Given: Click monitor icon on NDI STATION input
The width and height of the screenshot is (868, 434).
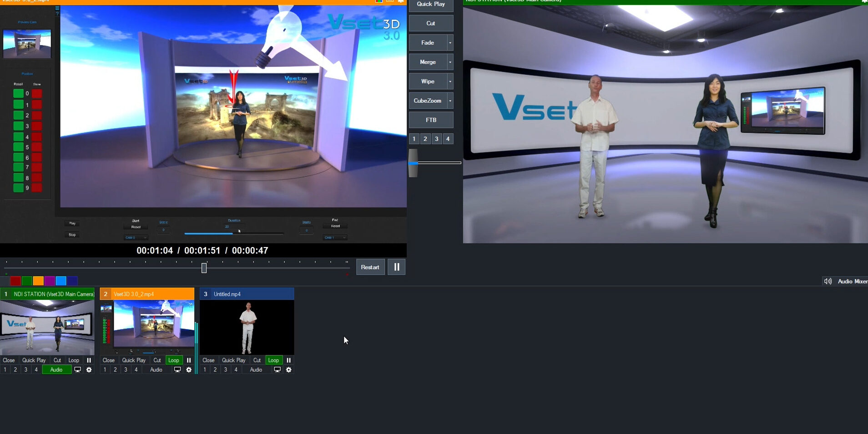Looking at the screenshot, I should pyautogui.click(x=78, y=370).
